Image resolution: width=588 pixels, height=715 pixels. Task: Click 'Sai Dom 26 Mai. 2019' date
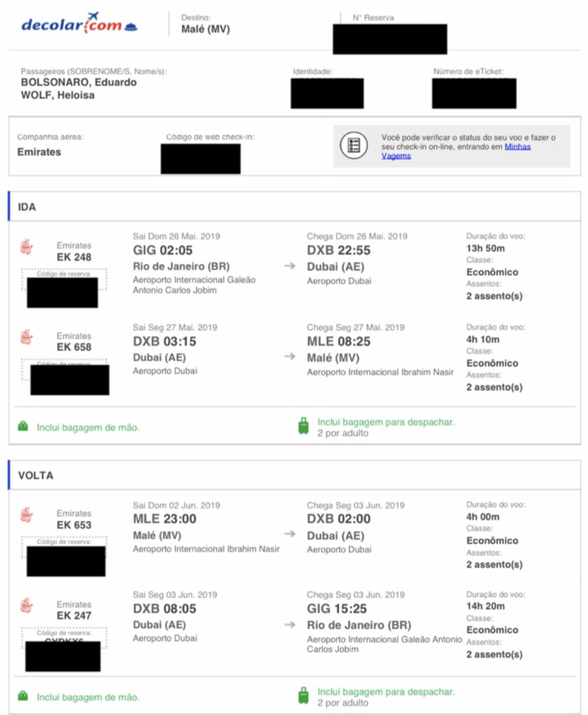pos(177,236)
